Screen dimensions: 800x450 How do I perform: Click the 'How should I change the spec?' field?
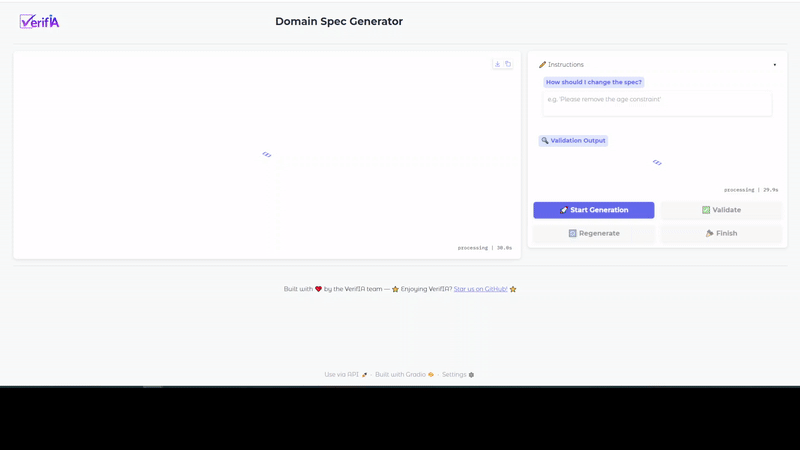[657, 104]
